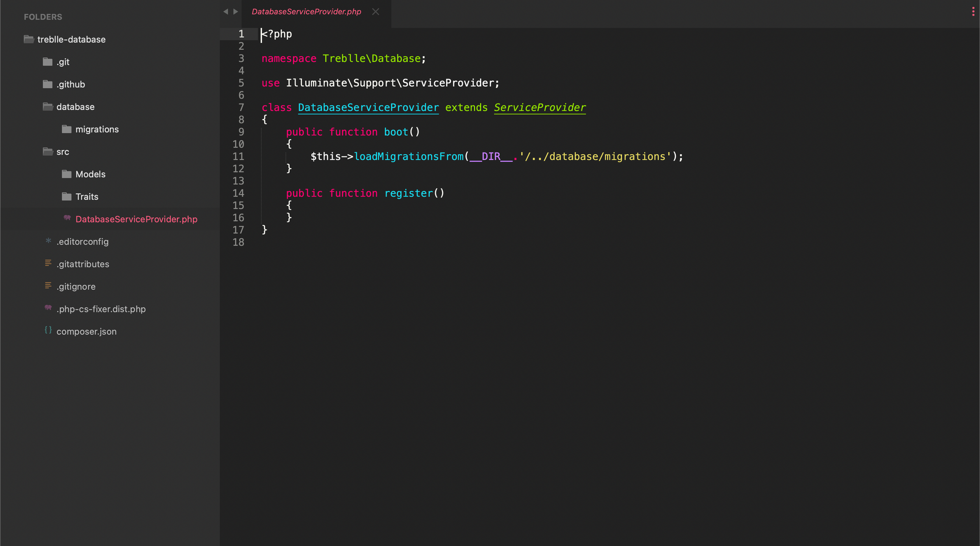980x546 pixels.
Task: Click the .git folder icon
Action: coord(48,62)
